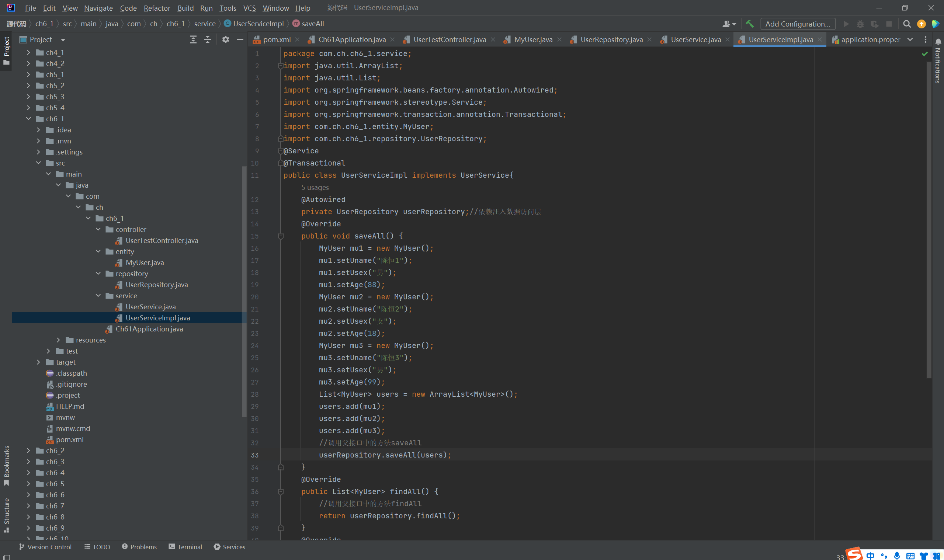
Task: Expand the ch6_2 folder
Action: click(x=28, y=451)
